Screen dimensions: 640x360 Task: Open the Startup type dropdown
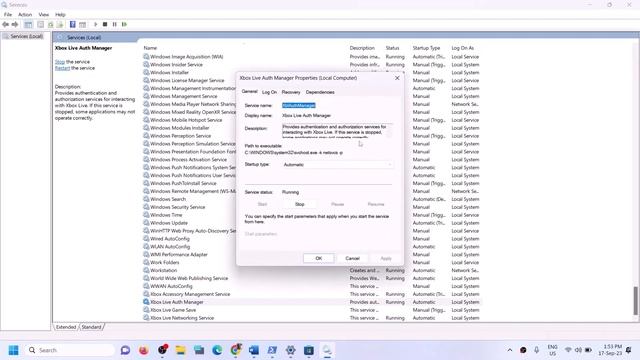[337, 164]
